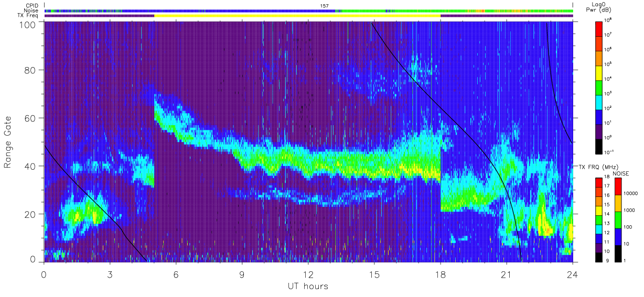Click the 12 MHz label on TX FRQ colorbar
Viewport: 644px width, 297px height.
point(607,233)
